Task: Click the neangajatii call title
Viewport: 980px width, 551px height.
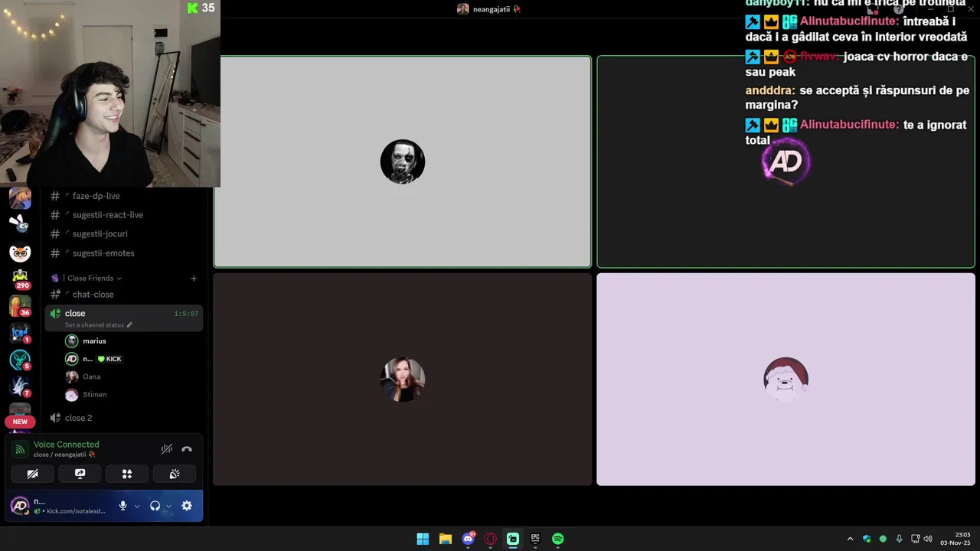Action: (x=490, y=9)
